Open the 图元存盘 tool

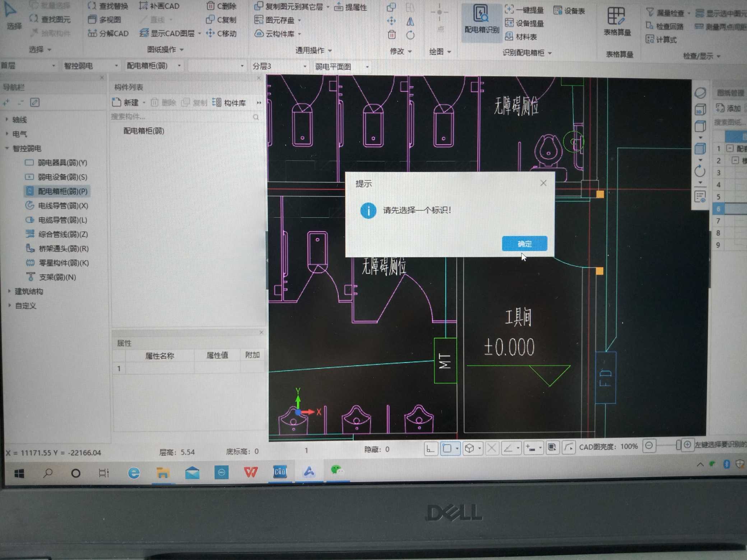(x=275, y=20)
